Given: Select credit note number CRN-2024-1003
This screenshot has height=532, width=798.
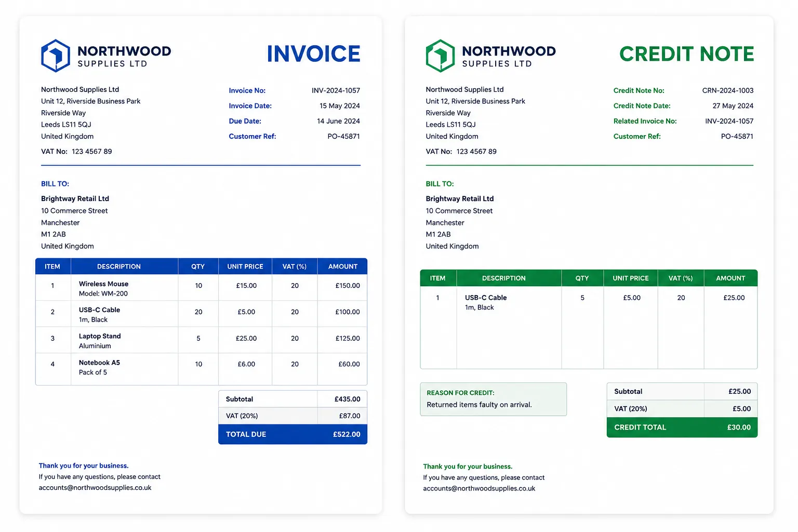Looking at the screenshot, I should [x=728, y=90].
